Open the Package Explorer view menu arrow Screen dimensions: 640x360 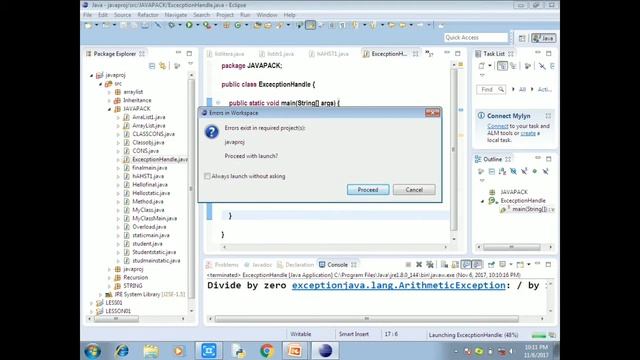190,64
